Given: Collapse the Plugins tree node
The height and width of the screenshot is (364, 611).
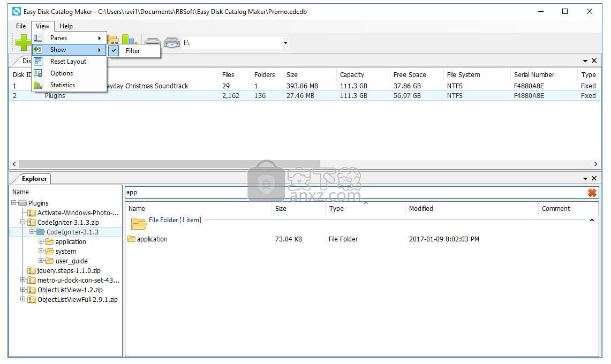Looking at the screenshot, I should pos(14,203).
